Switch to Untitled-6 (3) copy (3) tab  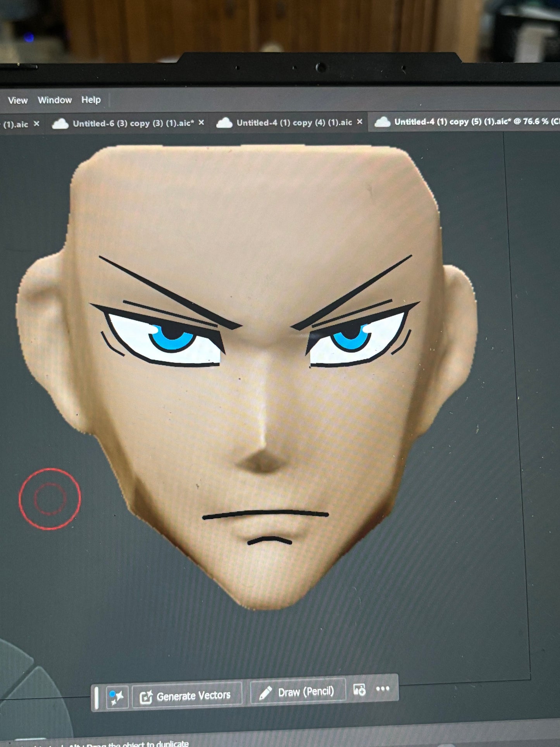tap(133, 123)
